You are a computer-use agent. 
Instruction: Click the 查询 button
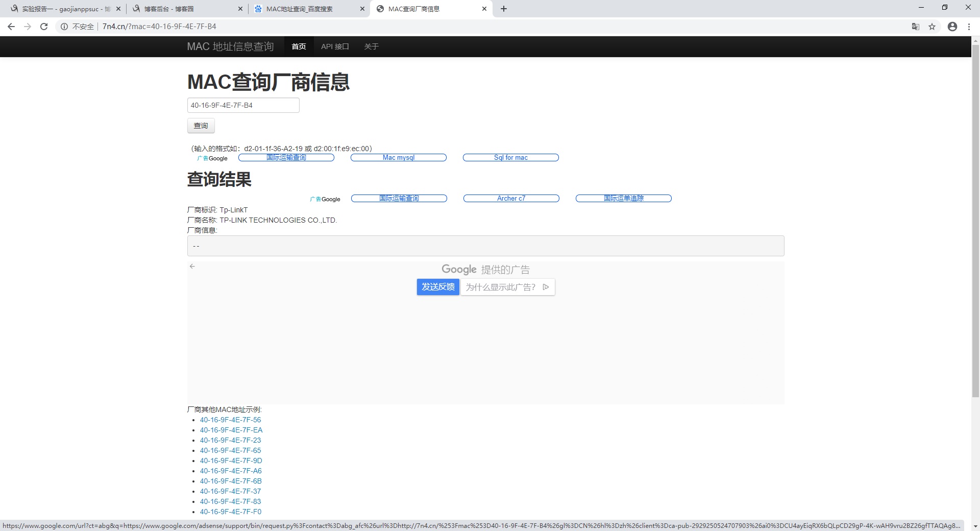201,126
